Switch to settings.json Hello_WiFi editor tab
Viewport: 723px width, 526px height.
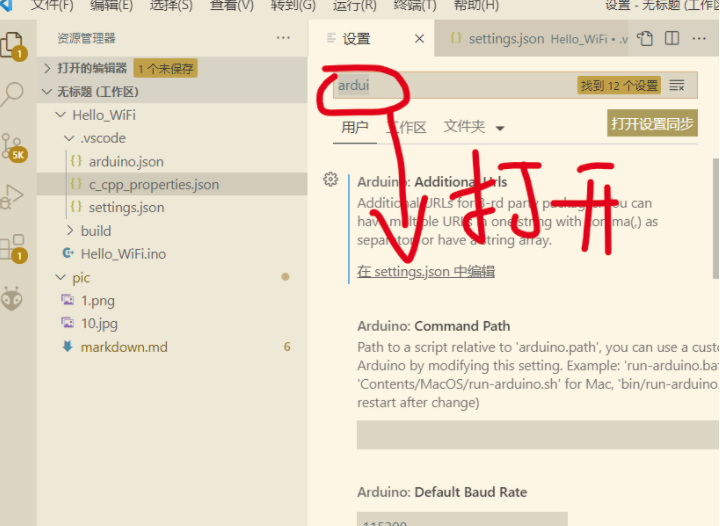point(531,39)
